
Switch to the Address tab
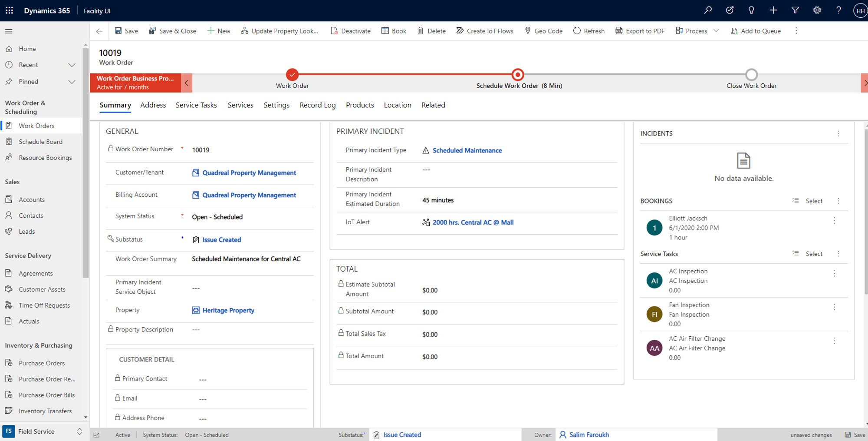(153, 105)
